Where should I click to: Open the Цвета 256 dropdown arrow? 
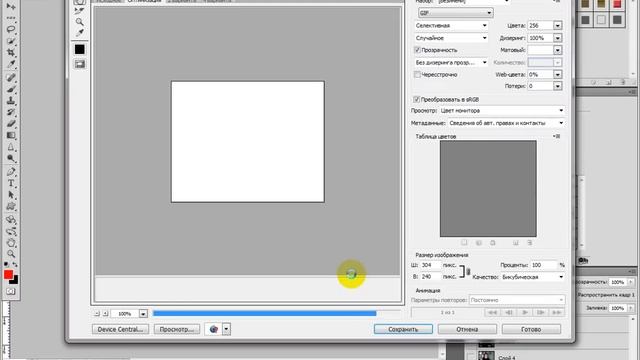558,25
